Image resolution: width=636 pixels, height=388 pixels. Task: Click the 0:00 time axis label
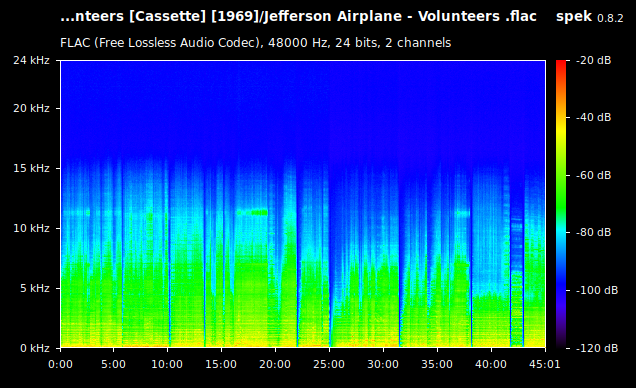pyautogui.click(x=60, y=364)
